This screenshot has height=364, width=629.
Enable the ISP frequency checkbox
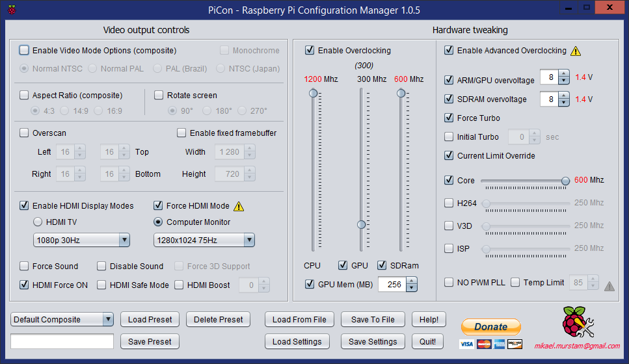(x=449, y=248)
